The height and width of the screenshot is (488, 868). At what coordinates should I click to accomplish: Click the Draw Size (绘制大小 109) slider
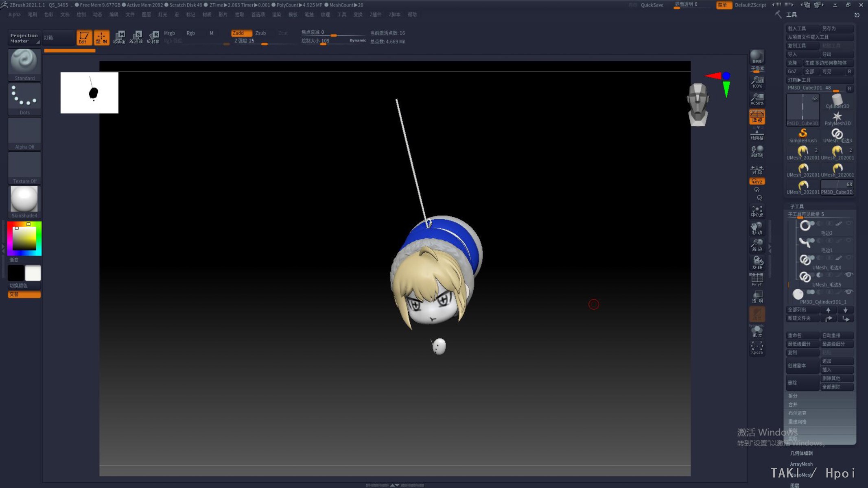pos(334,41)
